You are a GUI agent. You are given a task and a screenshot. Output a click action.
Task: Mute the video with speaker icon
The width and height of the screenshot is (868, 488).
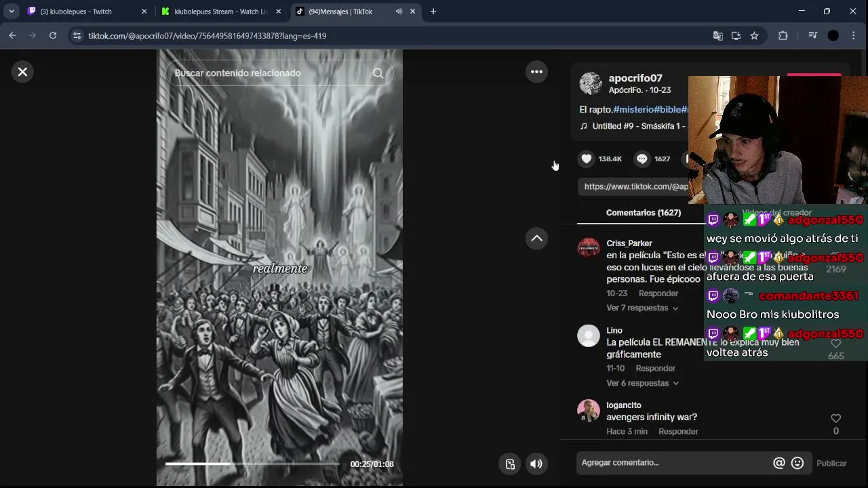pyautogui.click(x=536, y=464)
